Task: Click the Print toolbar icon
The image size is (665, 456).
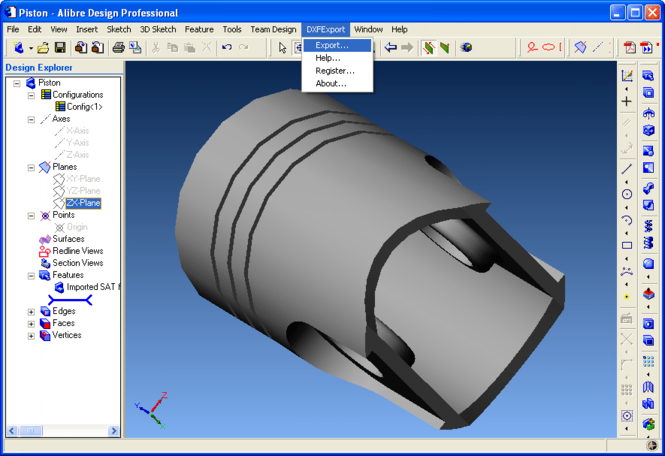Action: tap(118, 48)
